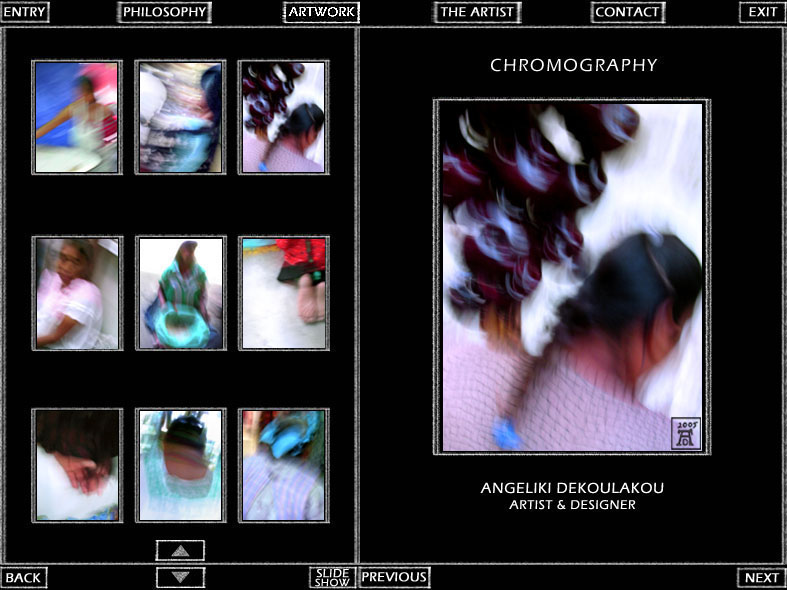Advance to the Next artwork
This screenshot has height=590, width=787.
pos(761,577)
